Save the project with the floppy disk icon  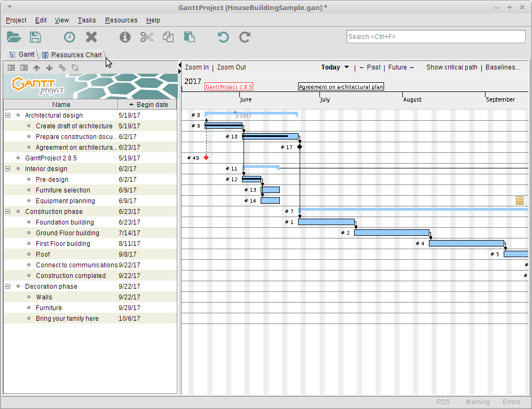[35, 37]
